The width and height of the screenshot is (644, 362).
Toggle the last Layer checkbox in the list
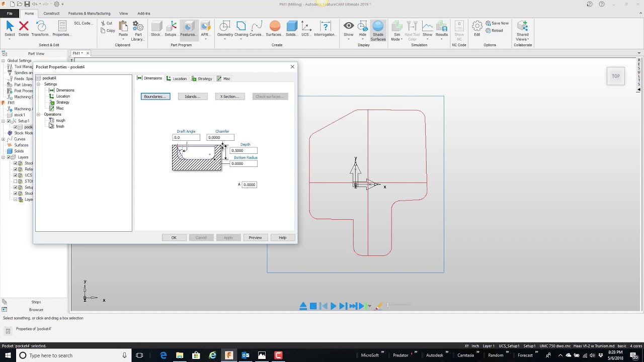pos(15,200)
